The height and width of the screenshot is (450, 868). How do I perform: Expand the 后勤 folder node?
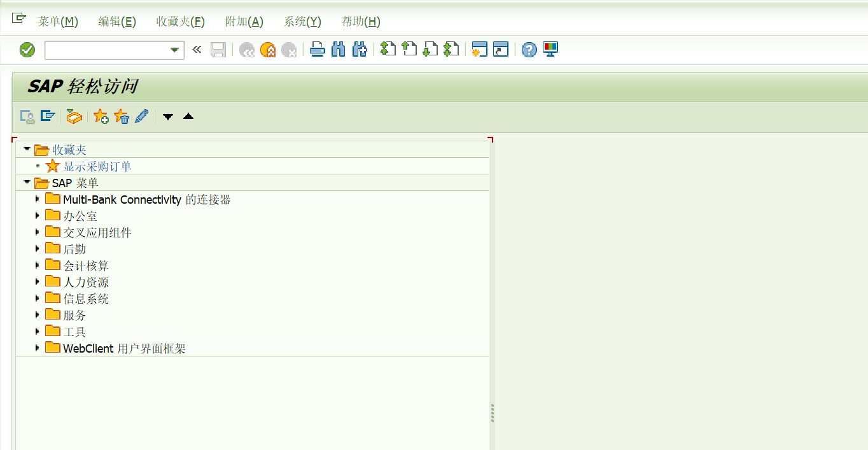tap(38, 249)
